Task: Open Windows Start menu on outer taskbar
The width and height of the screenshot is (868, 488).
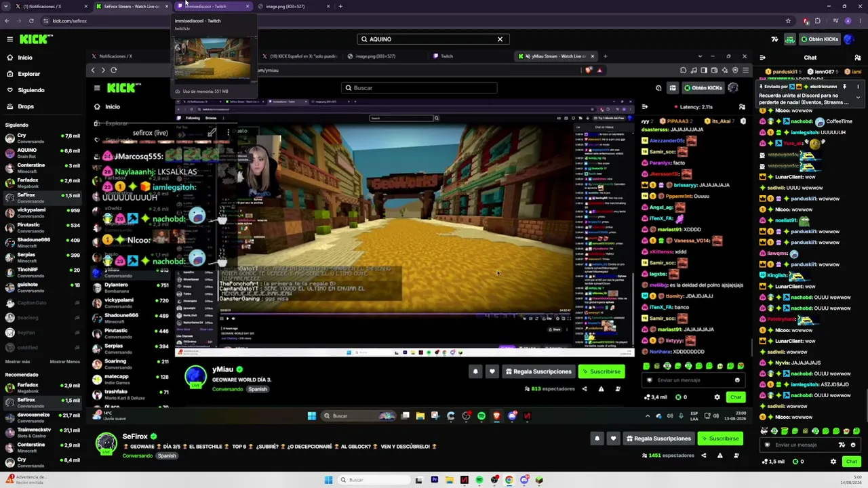Action: pos(328,480)
